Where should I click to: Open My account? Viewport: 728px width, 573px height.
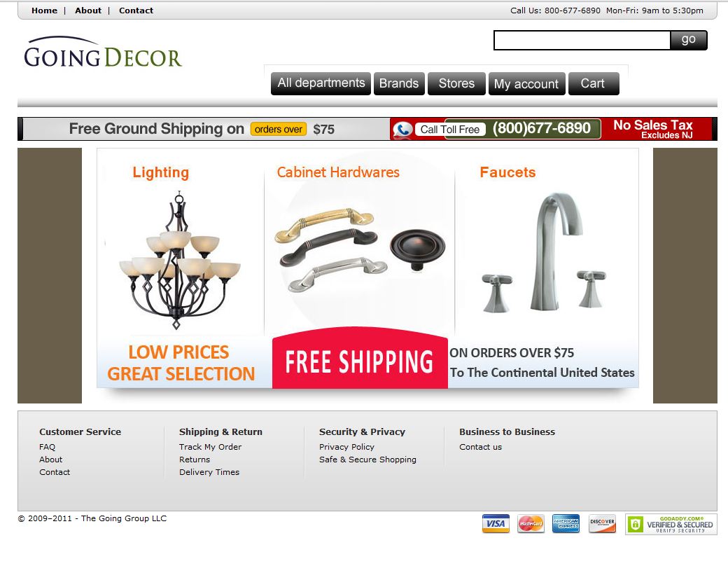pos(526,83)
